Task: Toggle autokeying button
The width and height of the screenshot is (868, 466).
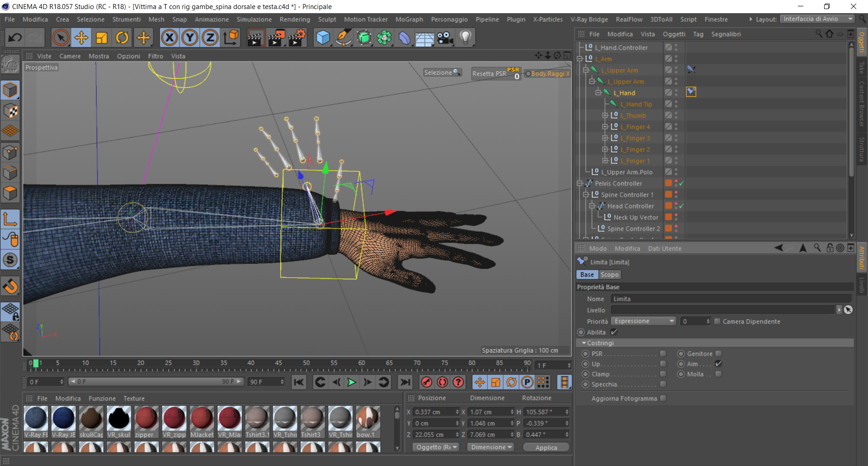Action: [x=442, y=382]
